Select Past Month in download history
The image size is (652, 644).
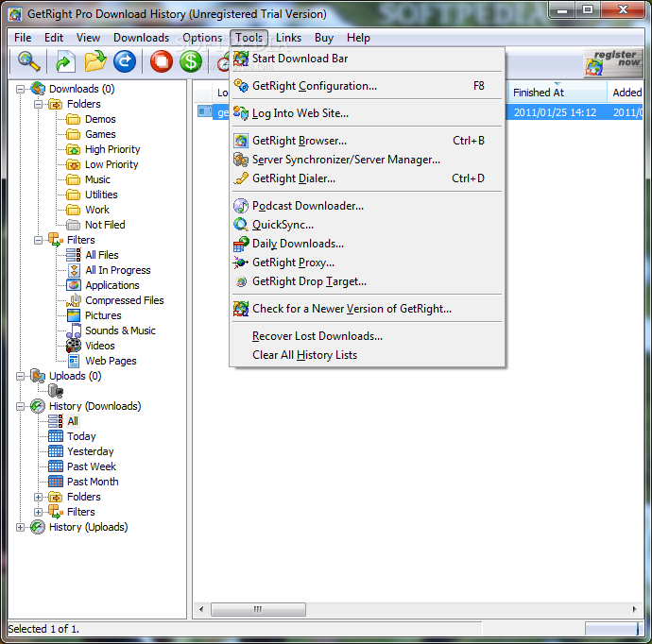(93, 482)
